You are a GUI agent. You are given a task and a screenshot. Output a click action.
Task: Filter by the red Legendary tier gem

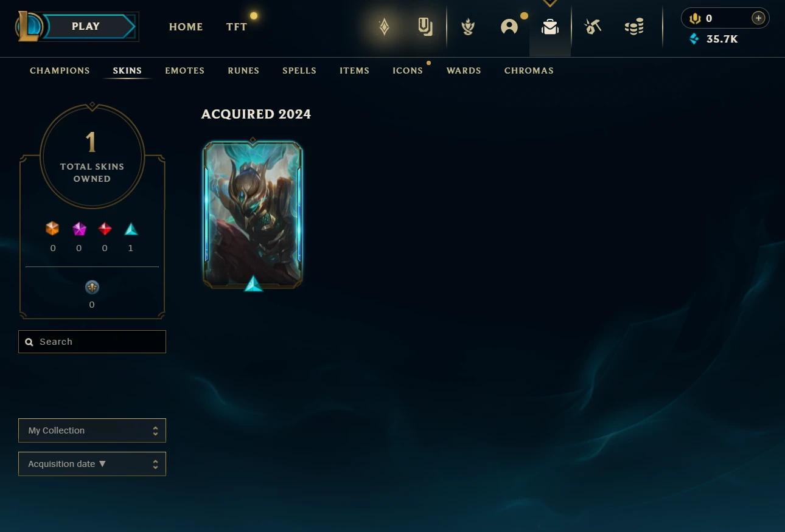click(x=105, y=229)
